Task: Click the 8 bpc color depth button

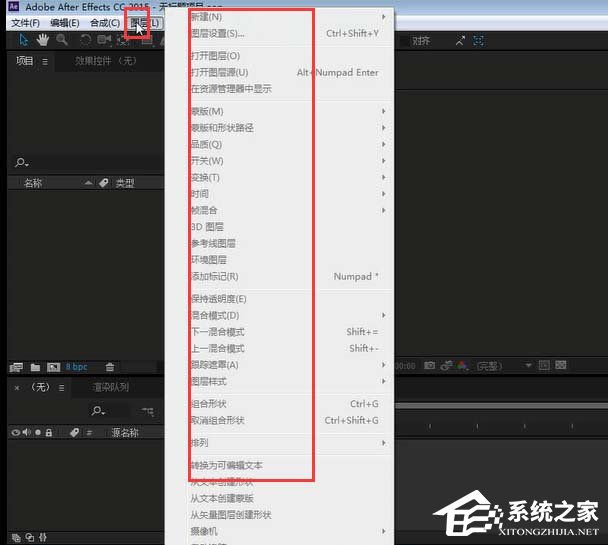Action: 76,367
